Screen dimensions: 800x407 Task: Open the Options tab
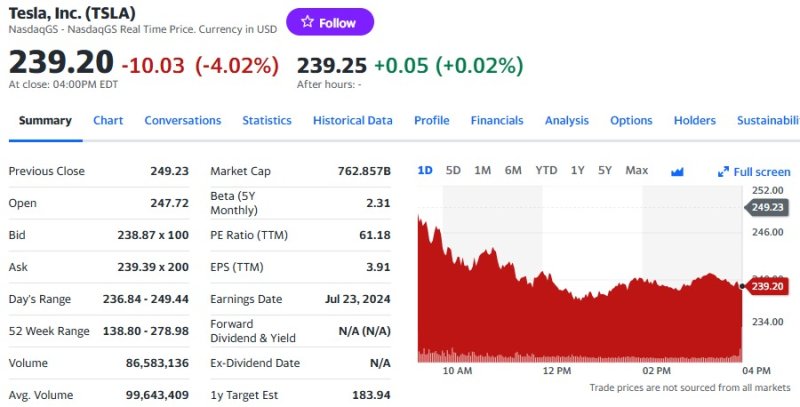(x=631, y=121)
